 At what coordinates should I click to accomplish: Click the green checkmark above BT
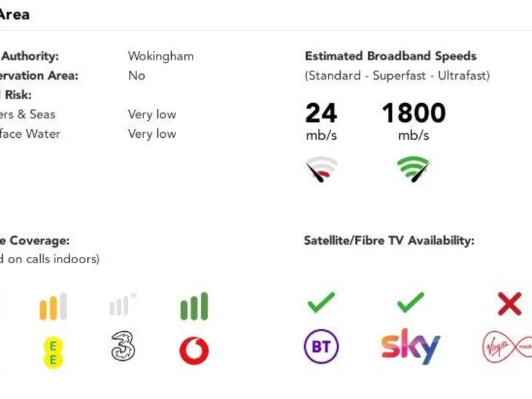(321, 302)
